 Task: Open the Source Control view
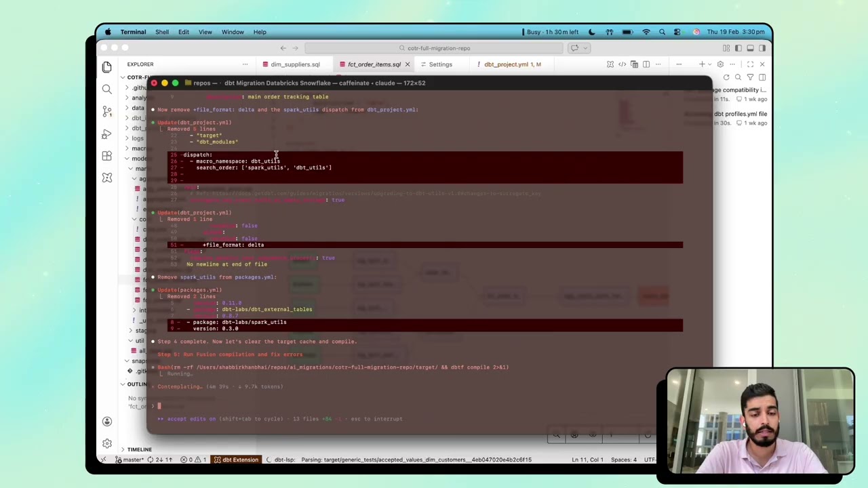tap(106, 111)
